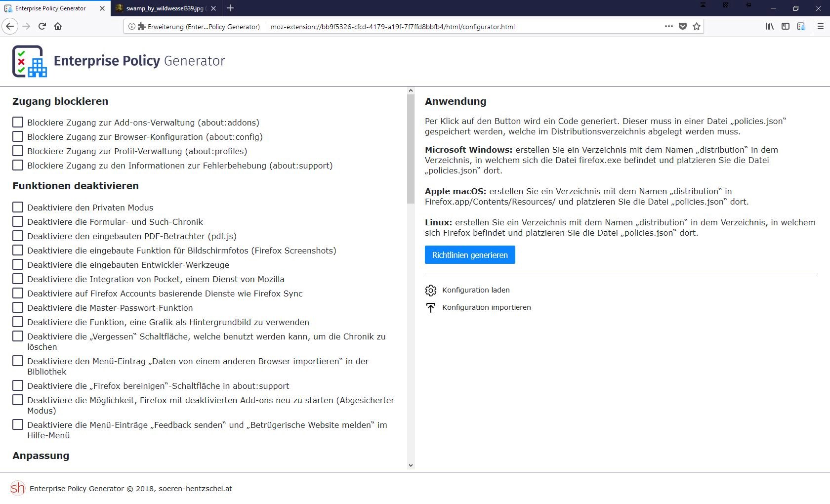Tick Deaktiviere die eingebauten Entwickler-Werkzeuge

pos(18,264)
